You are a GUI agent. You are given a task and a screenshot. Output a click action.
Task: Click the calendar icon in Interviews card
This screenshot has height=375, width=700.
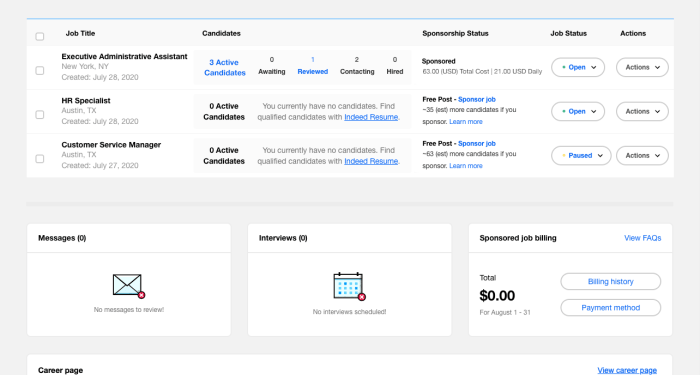(x=350, y=286)
